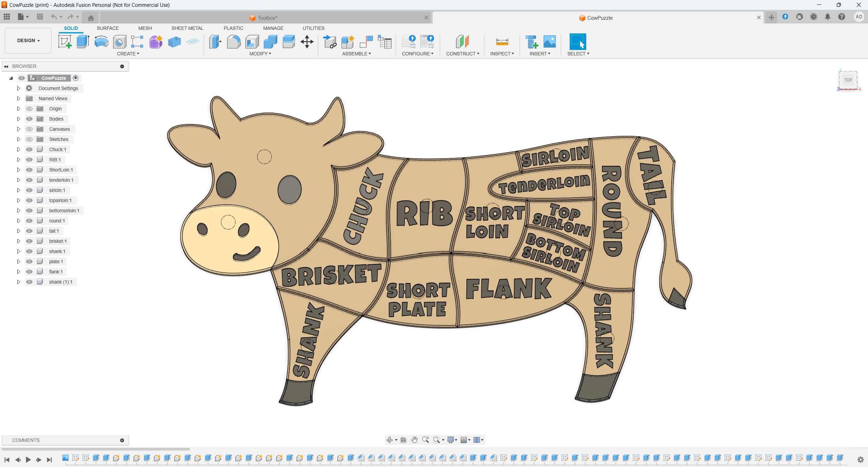Select the Fillet tool in Modify
This screenshot has width=868, height=467.
[x=234, y=42]
